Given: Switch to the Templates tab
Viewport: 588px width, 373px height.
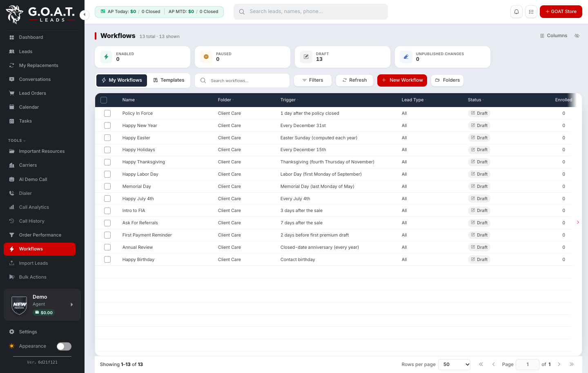Looking at the screenshot, I should (x=169, y=80).
